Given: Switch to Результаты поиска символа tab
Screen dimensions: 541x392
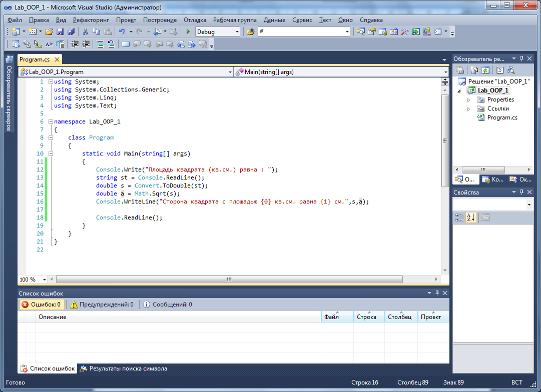Looking at the screenshot, I should pos(124,368).
